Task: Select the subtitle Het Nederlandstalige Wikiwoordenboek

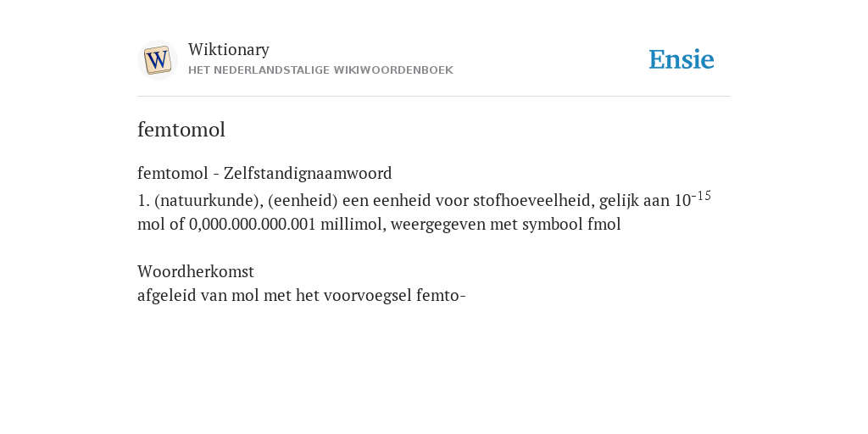Action: 320,70
